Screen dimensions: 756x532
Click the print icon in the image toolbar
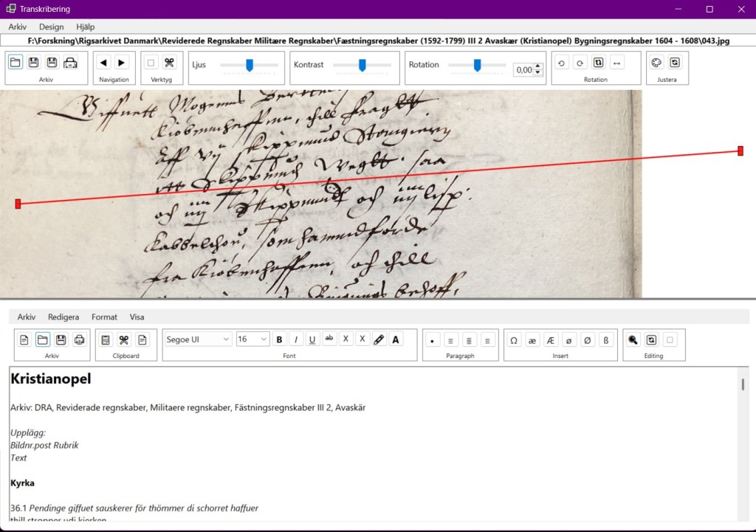(70, 63)
